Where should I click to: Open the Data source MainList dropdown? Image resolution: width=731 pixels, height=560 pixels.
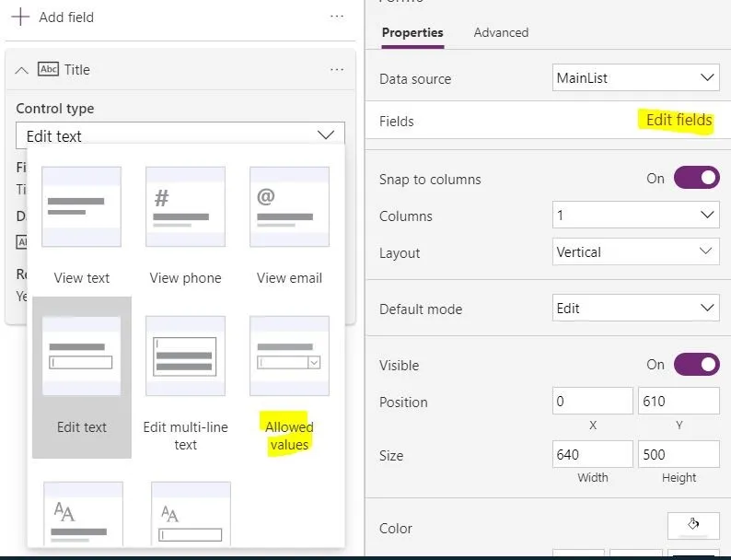pyautogui.click(x=635, y=78)
